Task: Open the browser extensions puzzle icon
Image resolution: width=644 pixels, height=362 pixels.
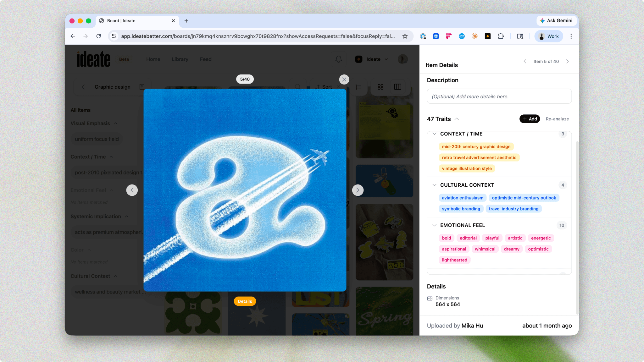Action: (501, 36)
